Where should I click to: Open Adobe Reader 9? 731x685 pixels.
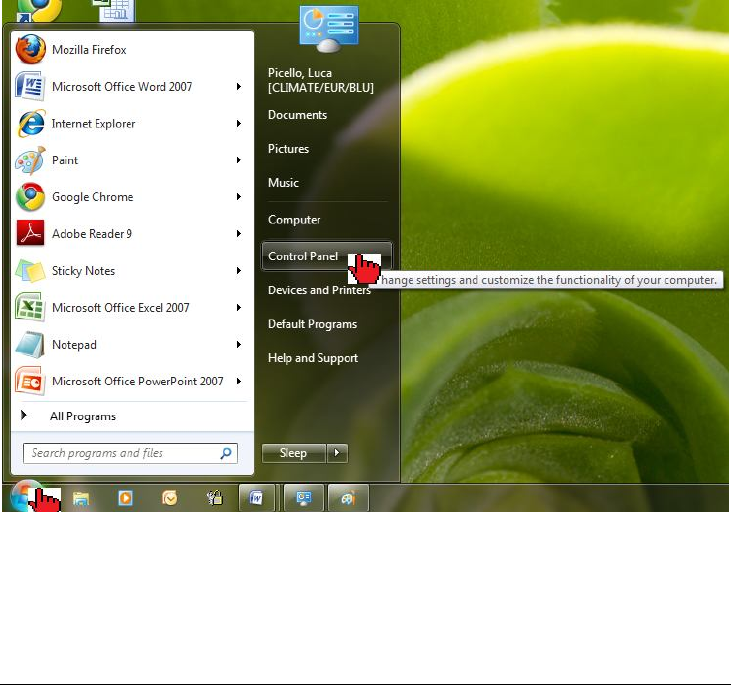92,234
